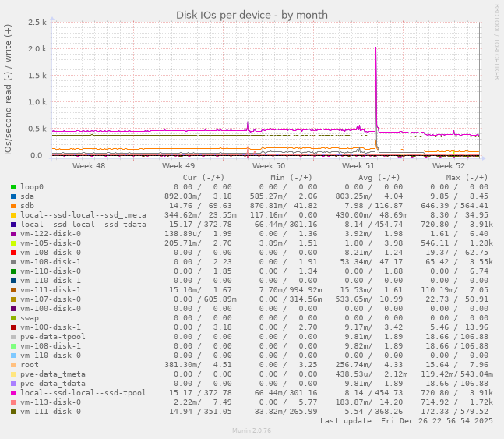504x439 pixels.
Task: Click the 'pve-data_tdata' legend label
Action: (53, 384)
